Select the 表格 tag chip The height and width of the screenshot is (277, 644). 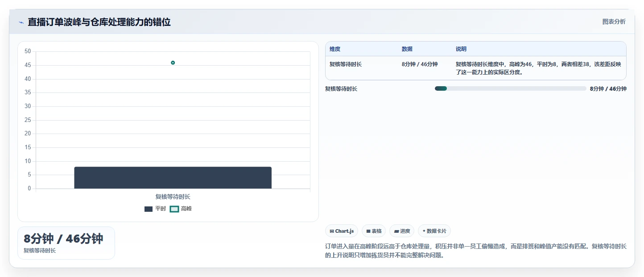[374, 231]
